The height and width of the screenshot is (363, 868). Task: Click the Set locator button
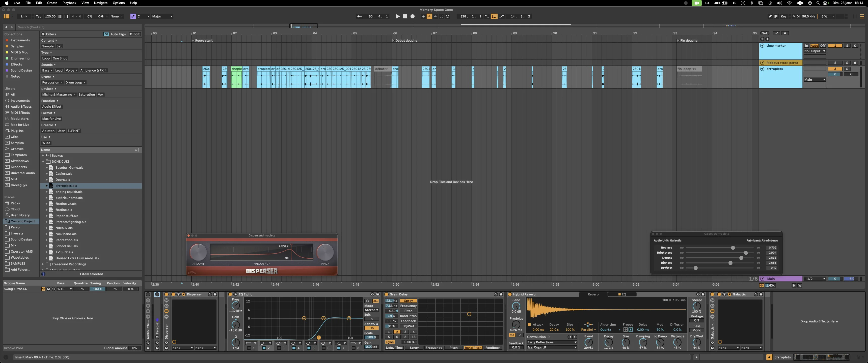765,33
